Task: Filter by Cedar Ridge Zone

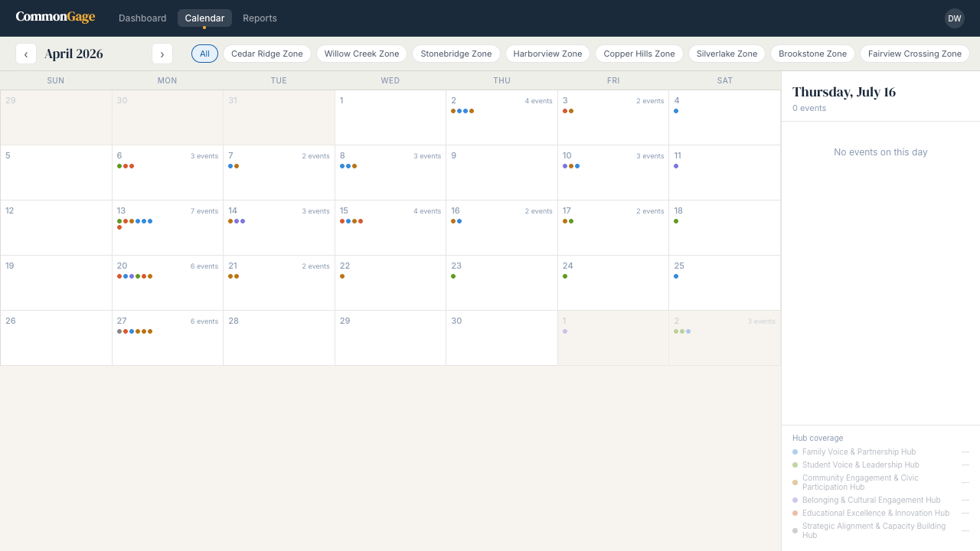Action: pyautogui.click(x=267, y=54)
